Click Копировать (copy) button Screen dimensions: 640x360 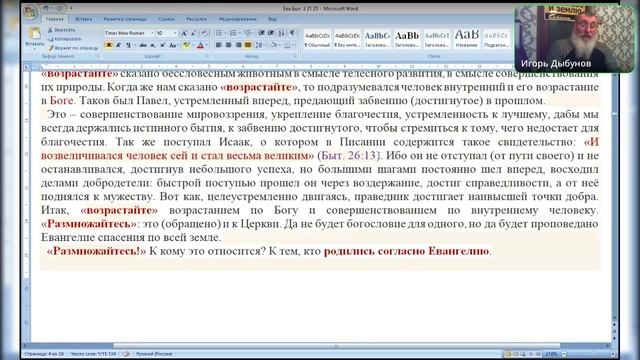click(x=65, y=39)
